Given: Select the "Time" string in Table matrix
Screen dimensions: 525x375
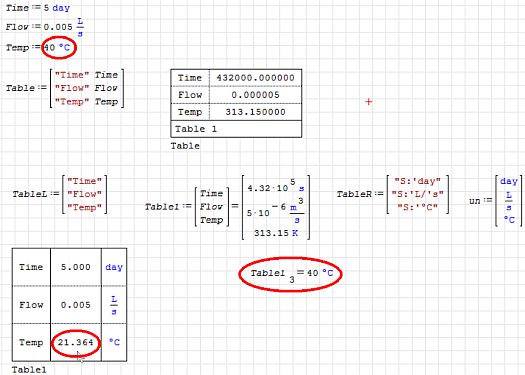Looking at the screenshot, I should [72, 75].
